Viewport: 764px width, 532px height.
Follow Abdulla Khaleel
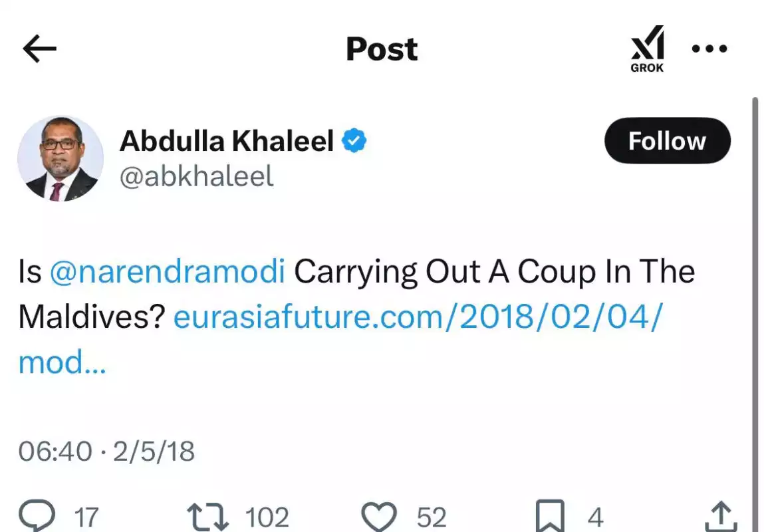point(667,141)
